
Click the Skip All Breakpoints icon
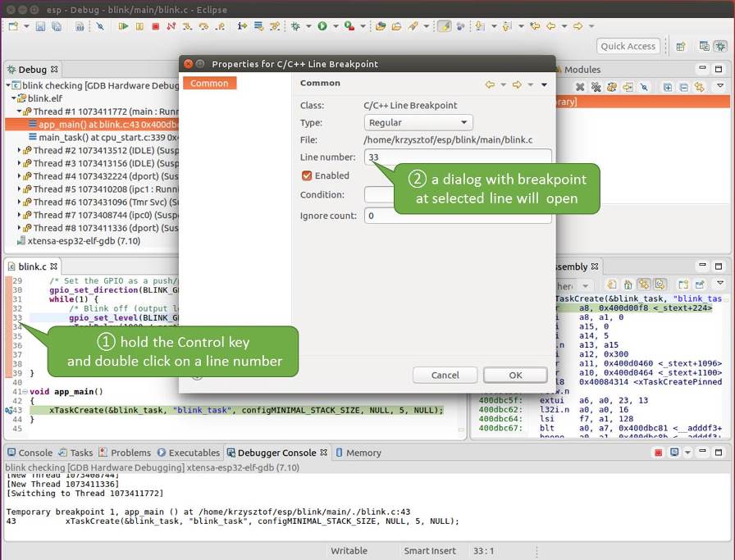100,25
